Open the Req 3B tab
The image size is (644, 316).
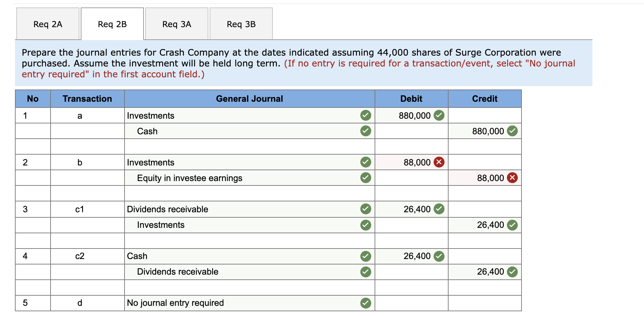pos(241,24)
